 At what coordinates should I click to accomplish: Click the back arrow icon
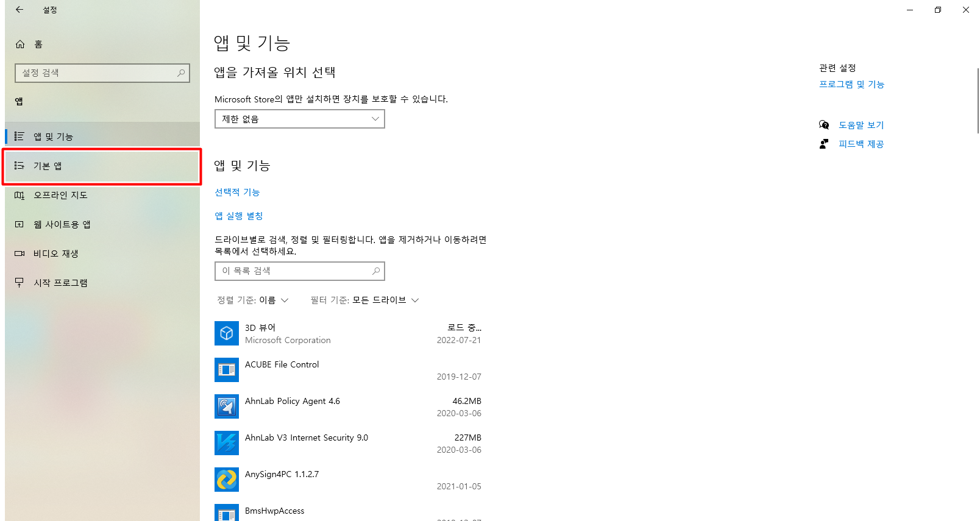pos(20,10)
